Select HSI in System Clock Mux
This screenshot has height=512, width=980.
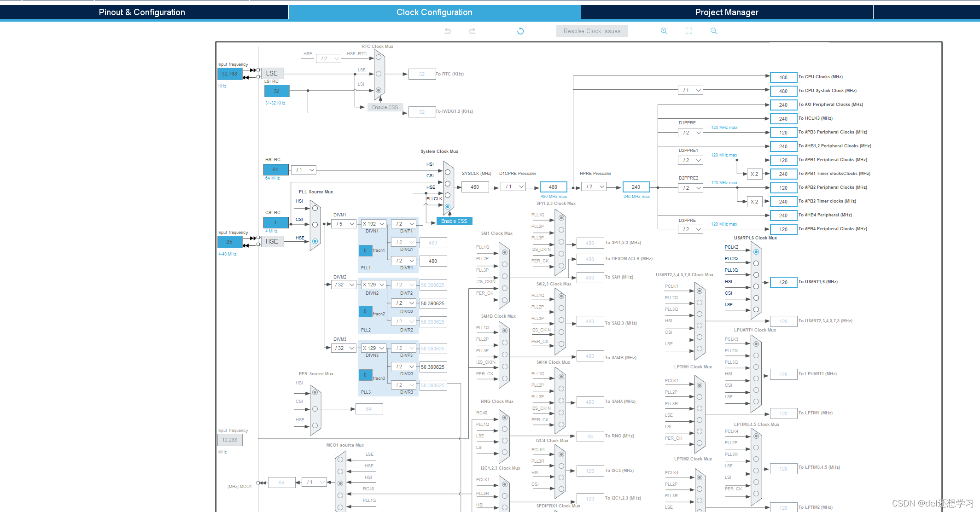[447, 172]
